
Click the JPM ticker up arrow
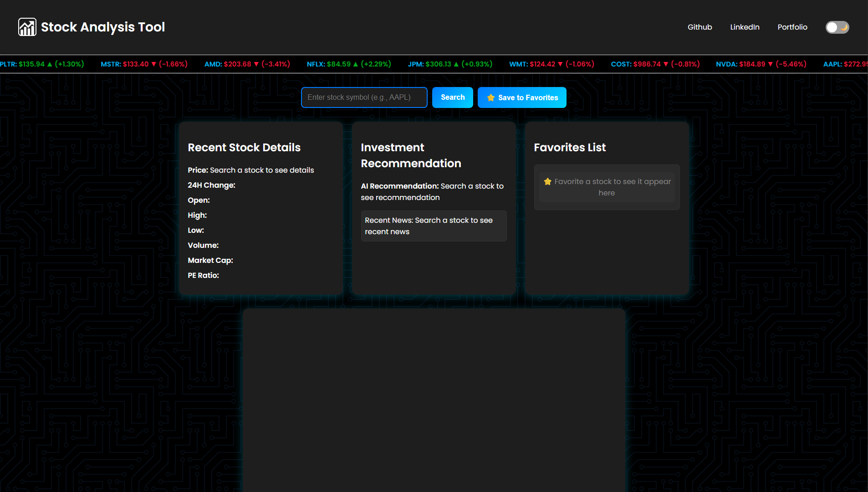pos(456,64)
